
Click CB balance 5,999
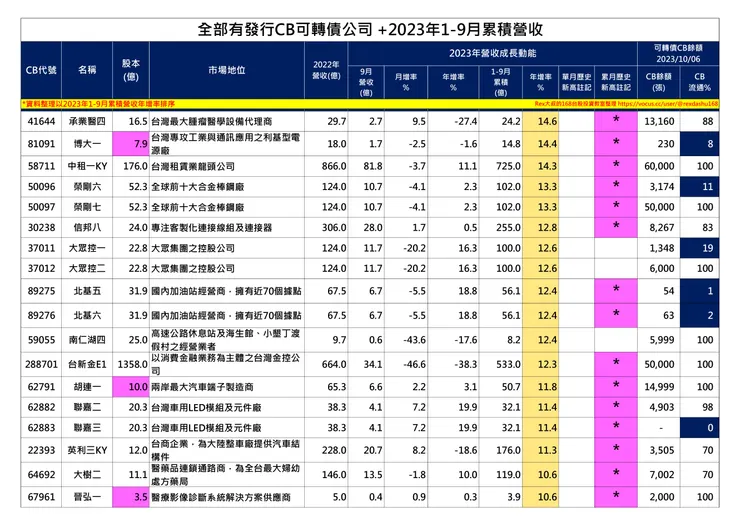point(662,340)
